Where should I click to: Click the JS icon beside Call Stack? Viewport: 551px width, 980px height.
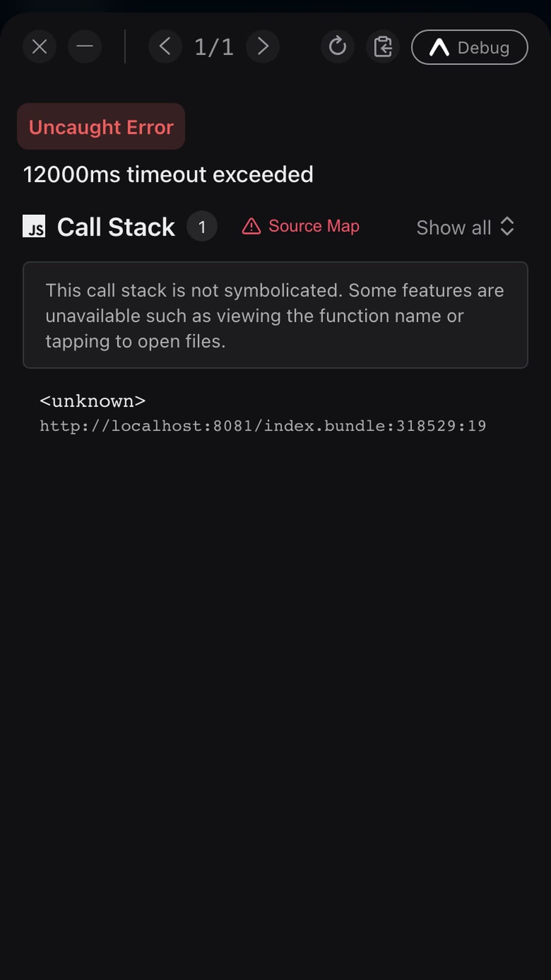34,226
